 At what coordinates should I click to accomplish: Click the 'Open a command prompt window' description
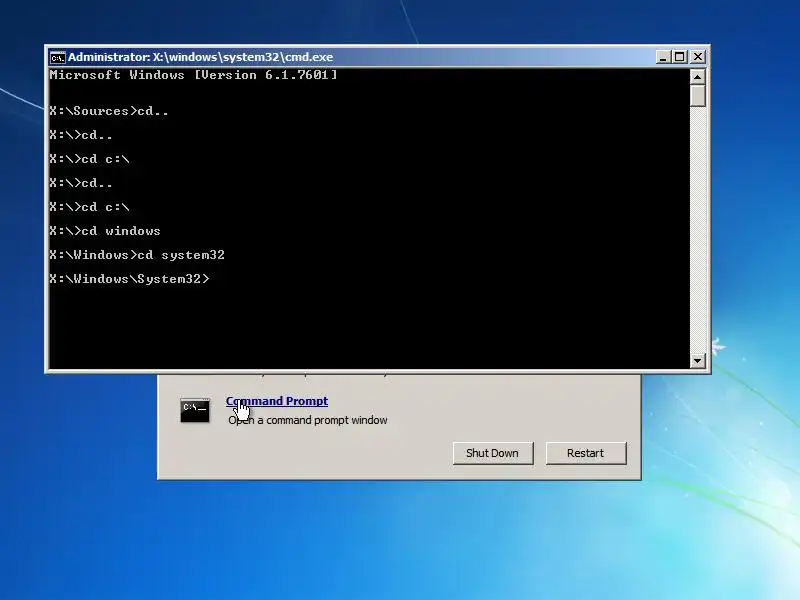pyautogui.click(x=308, y=420)
